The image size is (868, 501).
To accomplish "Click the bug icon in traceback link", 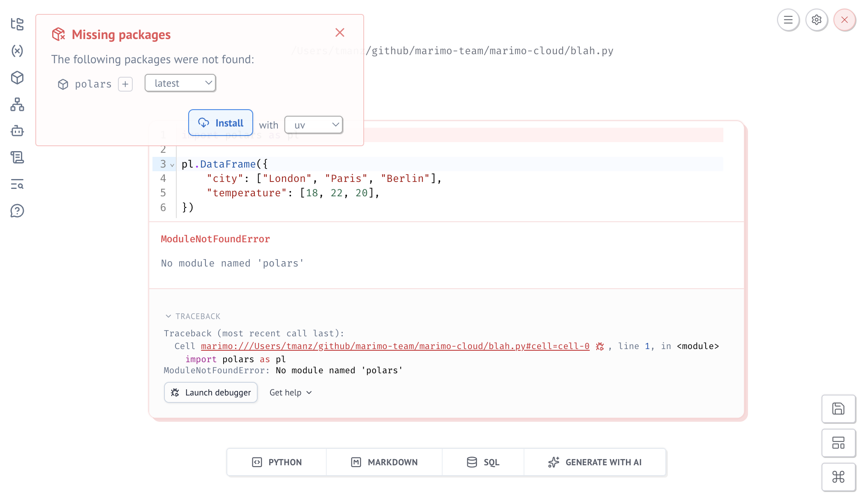I will pos(600,347).
